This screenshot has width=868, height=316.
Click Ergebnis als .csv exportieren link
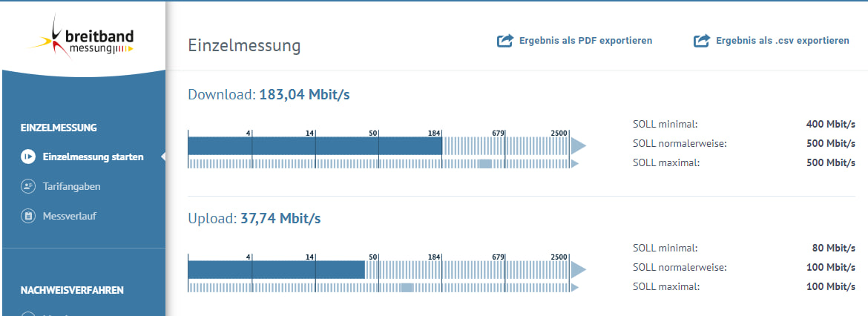tap(782, 40)
